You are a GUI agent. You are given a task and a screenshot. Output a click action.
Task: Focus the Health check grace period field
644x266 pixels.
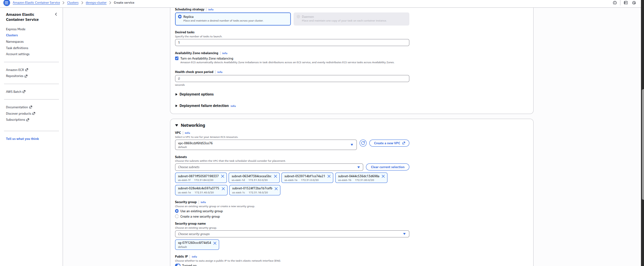pyautogui.click(x=292, y=79)
